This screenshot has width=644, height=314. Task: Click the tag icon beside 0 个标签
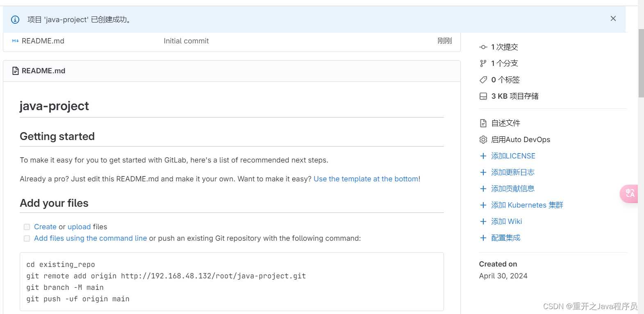(x=483, y=80)
